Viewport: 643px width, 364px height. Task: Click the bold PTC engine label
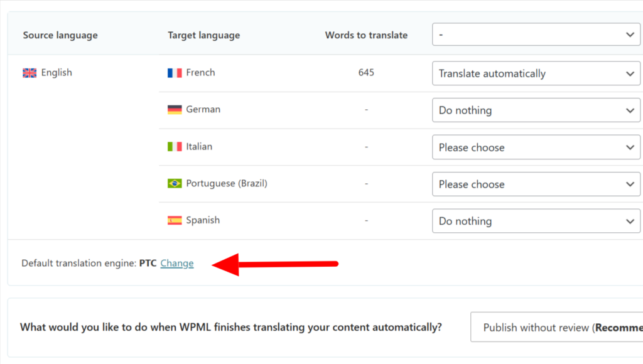click(147, 263)
